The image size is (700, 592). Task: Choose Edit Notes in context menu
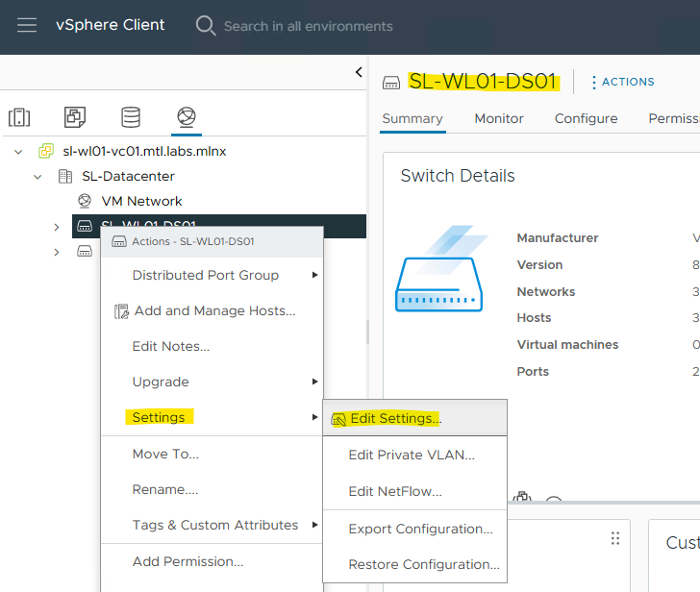[212, 347]
